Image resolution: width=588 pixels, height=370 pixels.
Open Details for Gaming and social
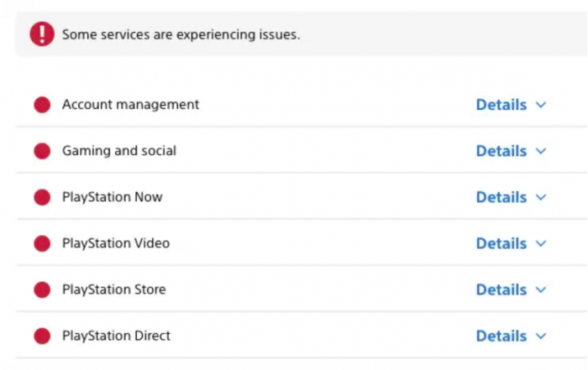pyautogui.click(x=501, y=151)
